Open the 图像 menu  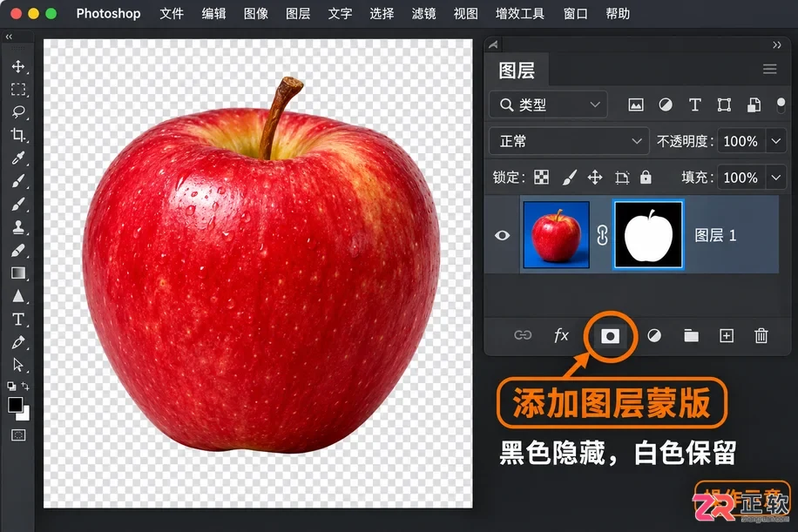tap(255, 14)
